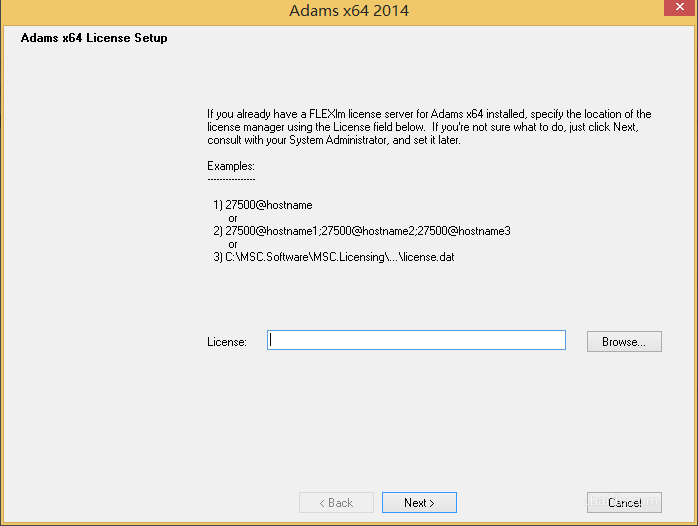This screenshot has height=526, width=698.
Task: Click the FLEXlm license server instruction paragraph
Action: 429,127
